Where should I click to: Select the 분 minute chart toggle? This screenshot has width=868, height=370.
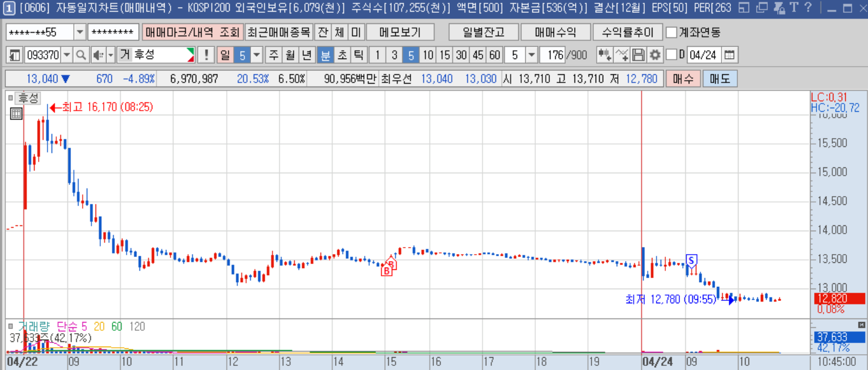(325, 55)
